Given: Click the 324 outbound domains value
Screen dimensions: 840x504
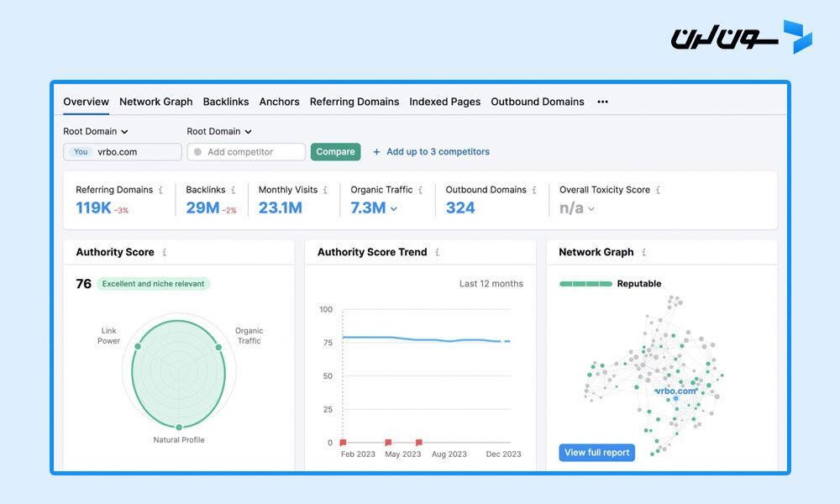Looking at the screenshot, I should (x=460, y=207).
